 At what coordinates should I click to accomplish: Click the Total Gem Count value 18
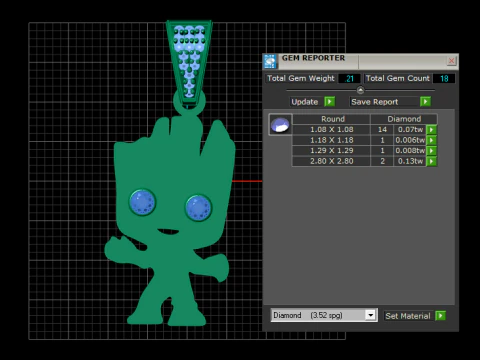pyautogui.click(x=444, y=79)
